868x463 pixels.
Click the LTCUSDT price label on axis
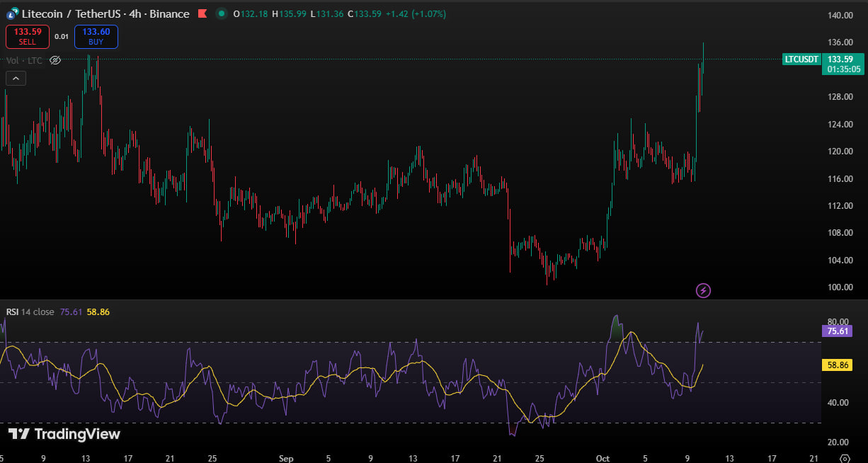[802, 59]
